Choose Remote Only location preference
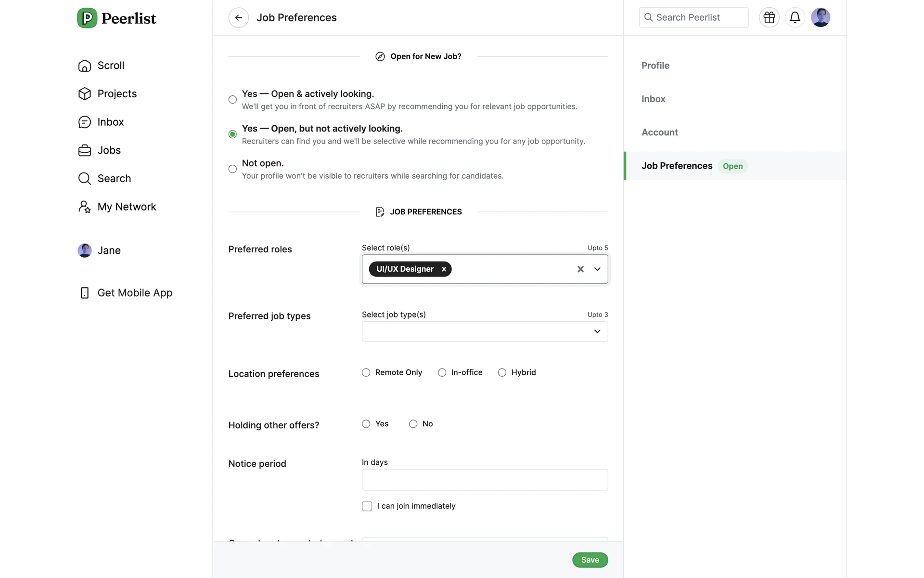 tap(366, 373)
